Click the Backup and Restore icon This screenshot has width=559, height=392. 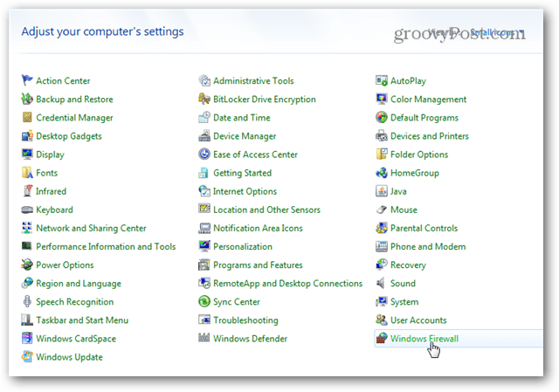[x=27, y=99]
